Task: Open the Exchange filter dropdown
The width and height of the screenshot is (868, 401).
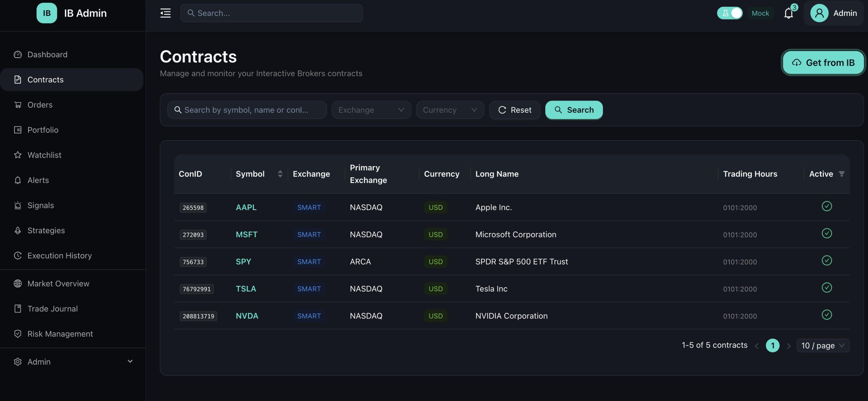Action: coord(371,109)
